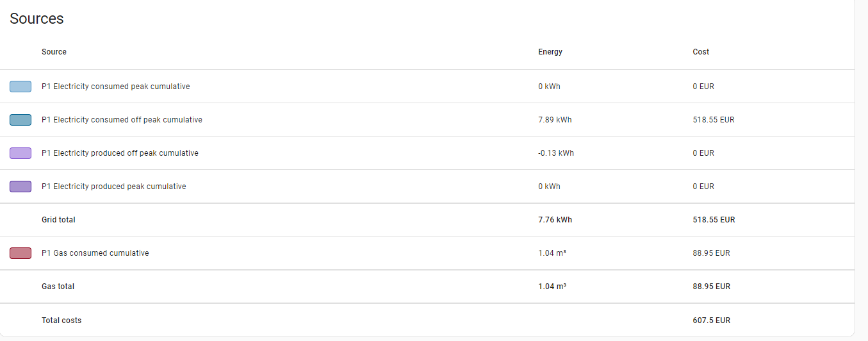Image resolution: width=868 pixels, height=341 pixels.
Task: Click the 7.76 kWh grid total energy
Action: pyautogui.click(x=555, y=220)
